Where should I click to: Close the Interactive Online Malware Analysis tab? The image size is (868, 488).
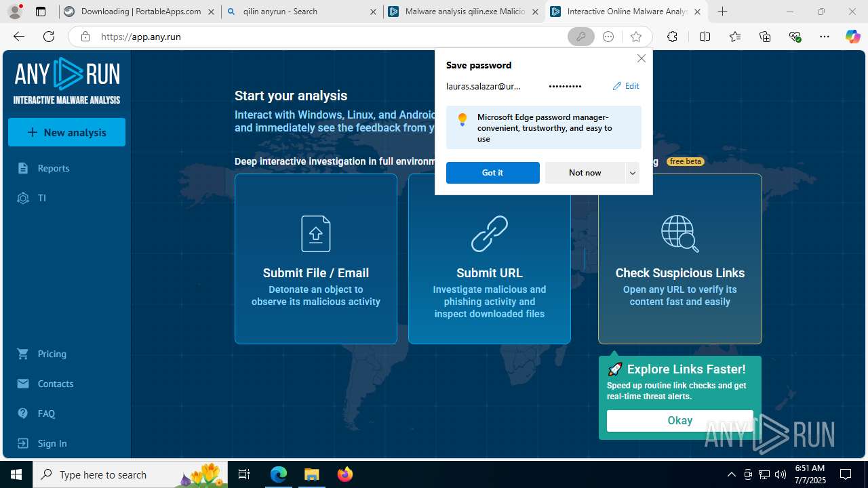(x=697, y=12)
